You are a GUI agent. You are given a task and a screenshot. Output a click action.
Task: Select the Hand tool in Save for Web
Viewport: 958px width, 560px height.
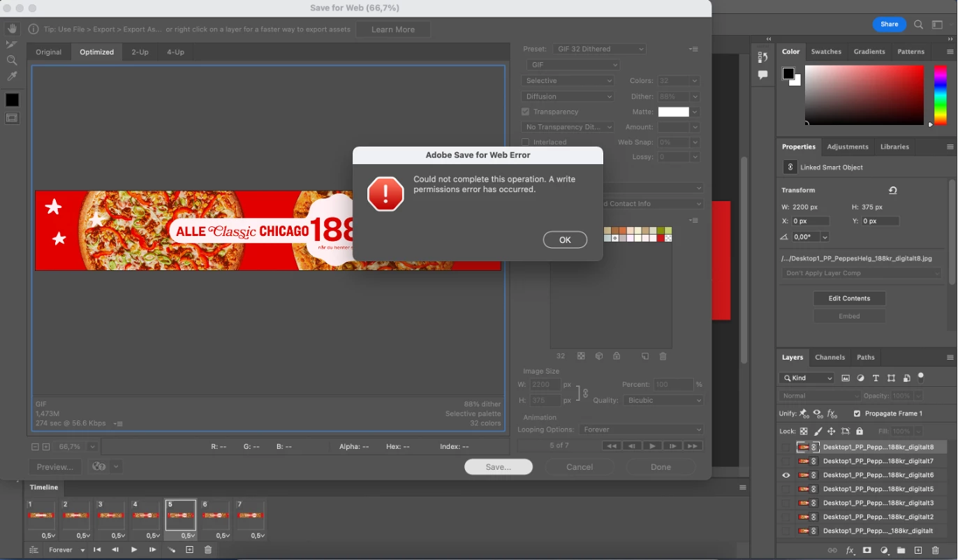point(12,29)
